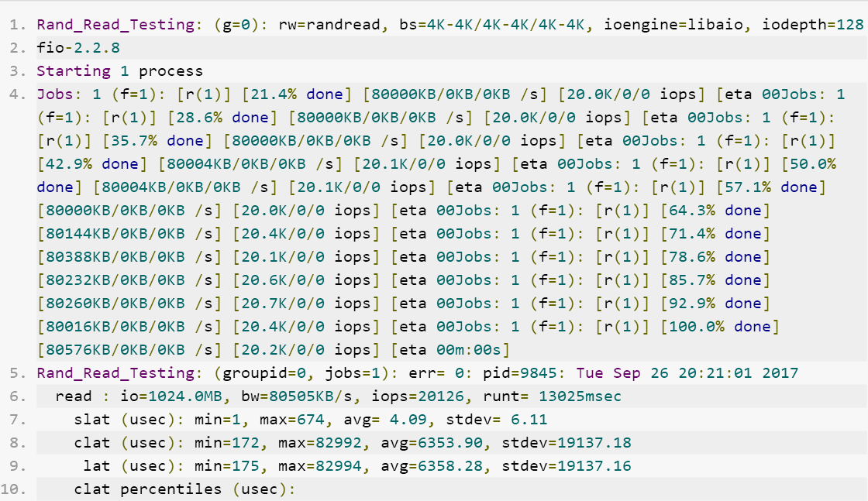Click the '20.6K/0/0' iops value
Screen dimensions: 868x501
(x=283, y=280)
